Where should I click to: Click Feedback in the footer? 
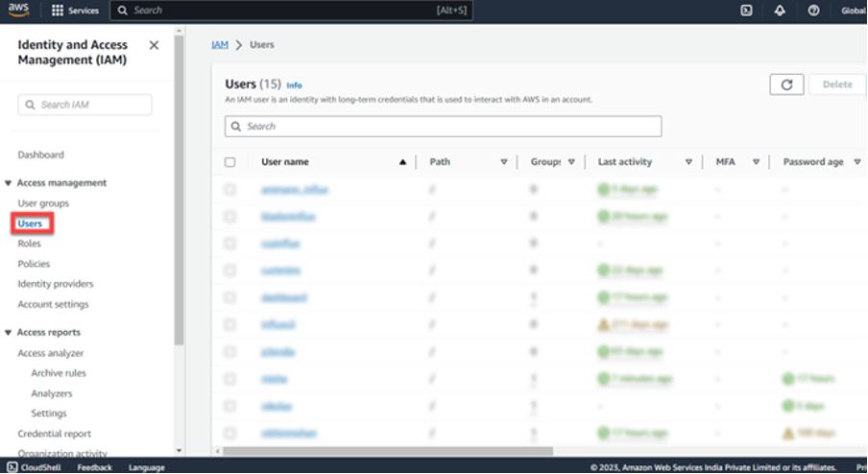95,467
